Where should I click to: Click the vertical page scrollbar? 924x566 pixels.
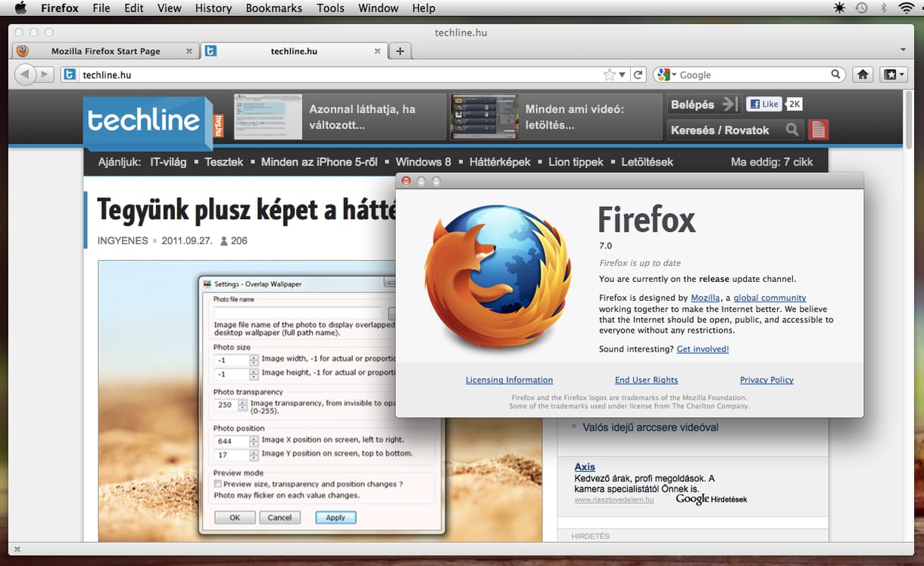(x=909, y=119)
